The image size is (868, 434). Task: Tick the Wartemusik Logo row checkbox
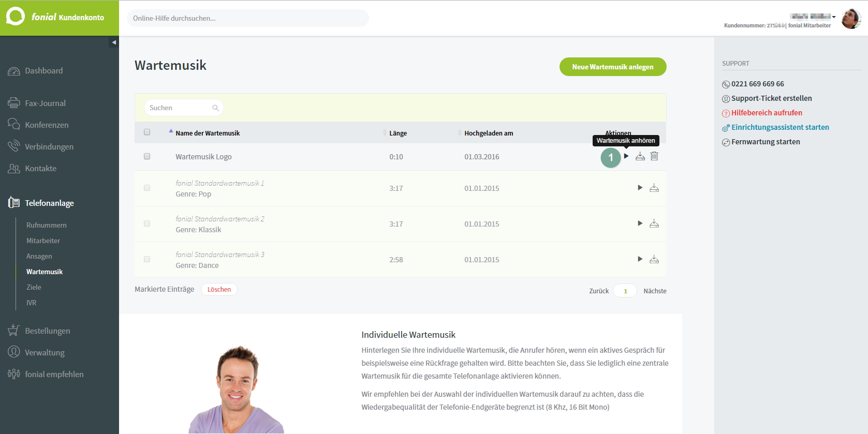[x=147, y=156]
